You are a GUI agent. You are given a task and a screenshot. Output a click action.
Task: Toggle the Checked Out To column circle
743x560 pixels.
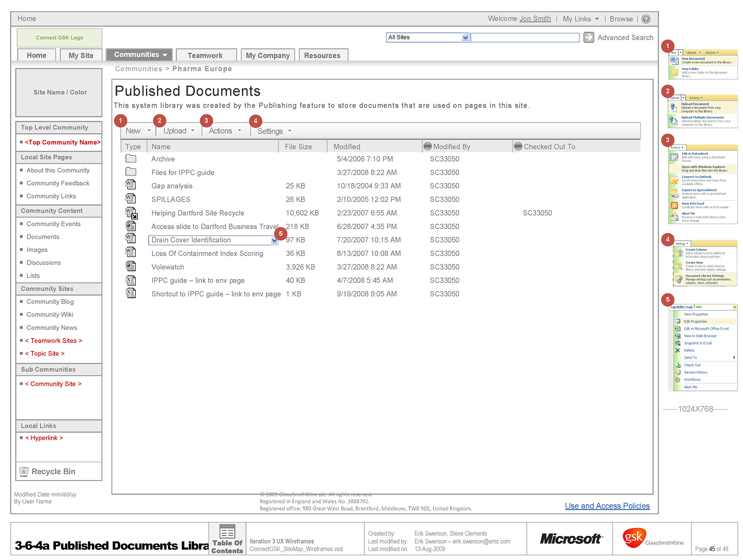click(518, 146)
